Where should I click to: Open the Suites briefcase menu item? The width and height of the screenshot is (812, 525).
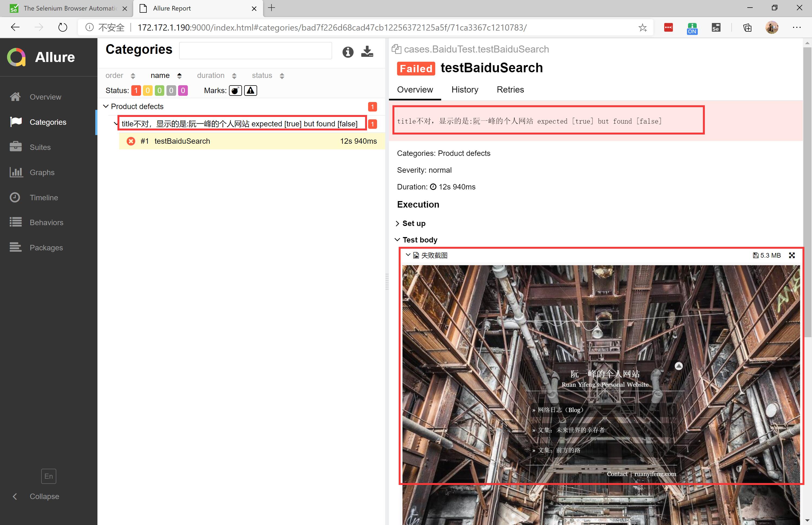pyautogui.click(x=40, y=147)
